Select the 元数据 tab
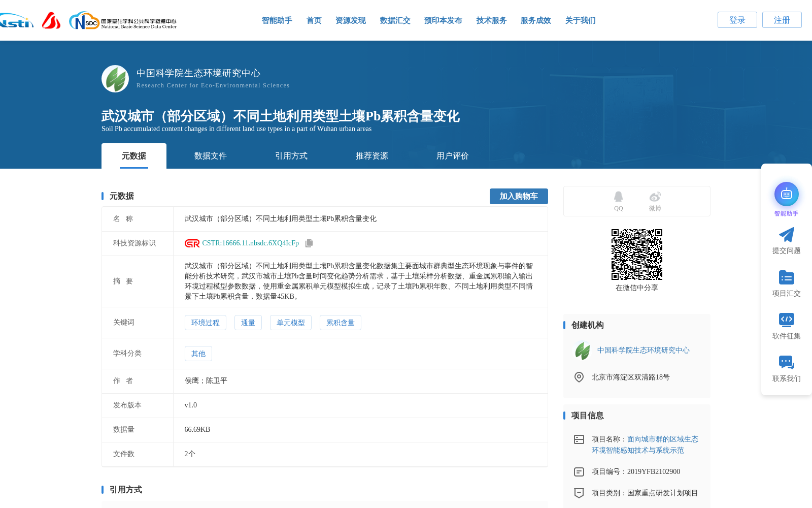812x508 pixels. [x=134, y=156]
